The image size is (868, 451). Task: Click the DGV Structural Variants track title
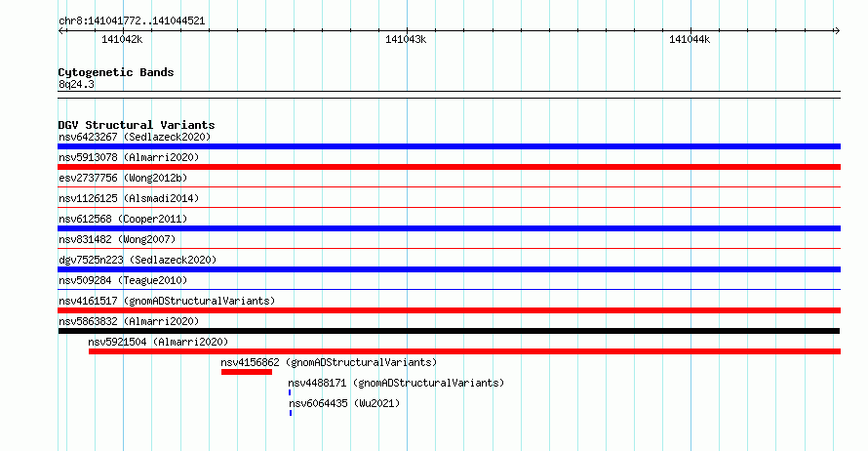click(x=137, y=125)
